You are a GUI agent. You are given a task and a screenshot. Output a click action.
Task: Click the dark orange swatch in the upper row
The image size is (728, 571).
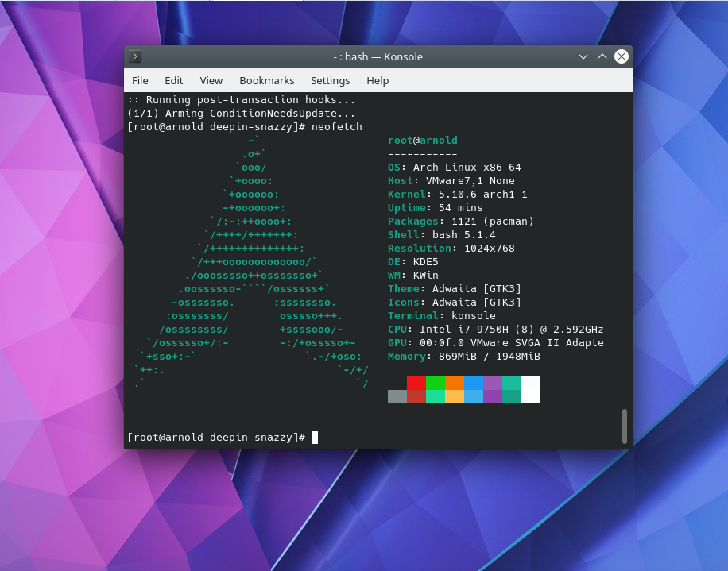tap(455, 383)
